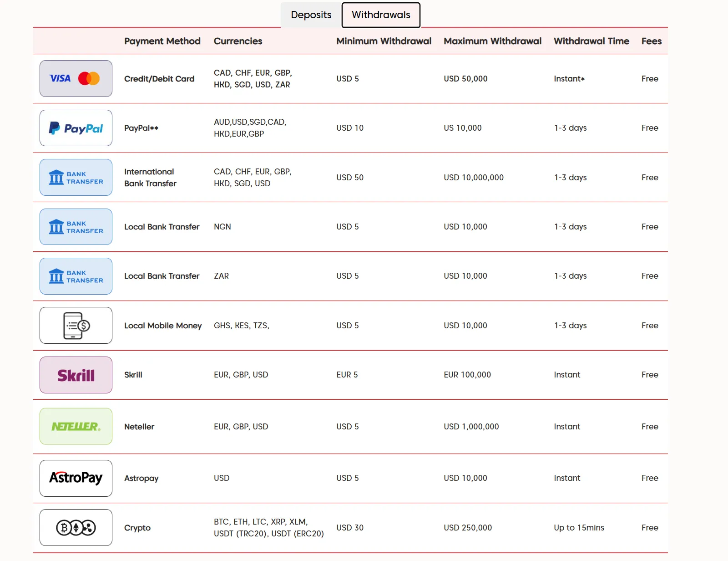Image resolution: width=728 pixels, height=561 pixels.
Task: Click the Withdrawal Time column header
Action: click(x=591, y=41)
